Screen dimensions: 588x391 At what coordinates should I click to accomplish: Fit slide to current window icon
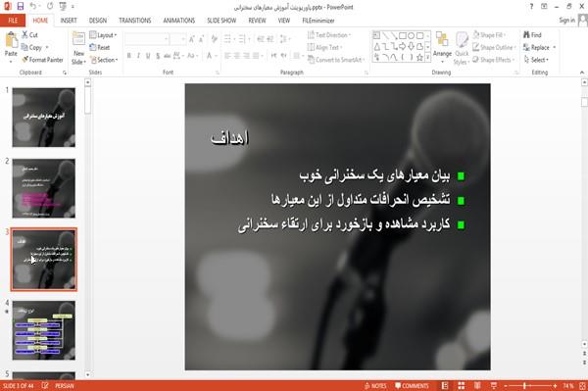point(582,386)
